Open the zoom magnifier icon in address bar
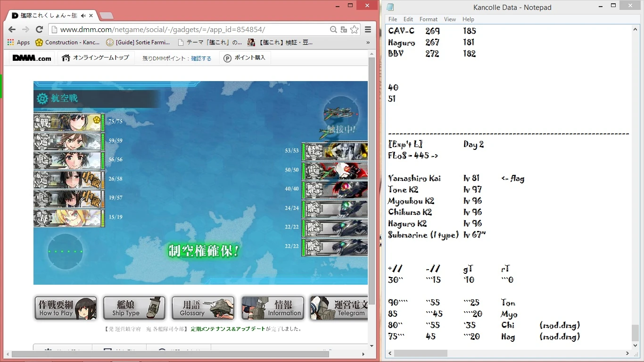Image resolution: width=644 pixels, height=362 pixels. pyautogui.click(x=333, y=30)
